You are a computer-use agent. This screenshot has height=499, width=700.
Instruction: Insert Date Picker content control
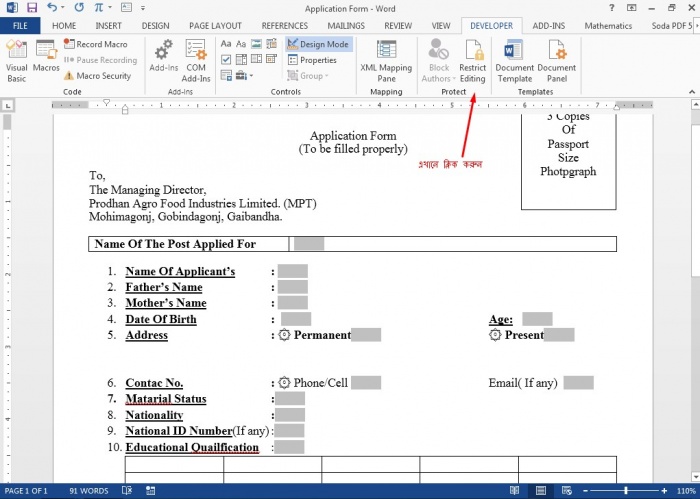(271, 59)
